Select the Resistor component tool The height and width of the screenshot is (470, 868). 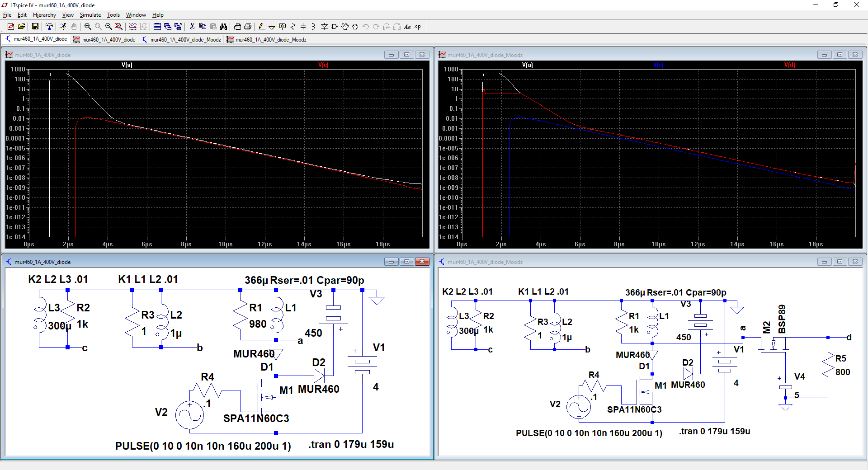tap(292, 27)
